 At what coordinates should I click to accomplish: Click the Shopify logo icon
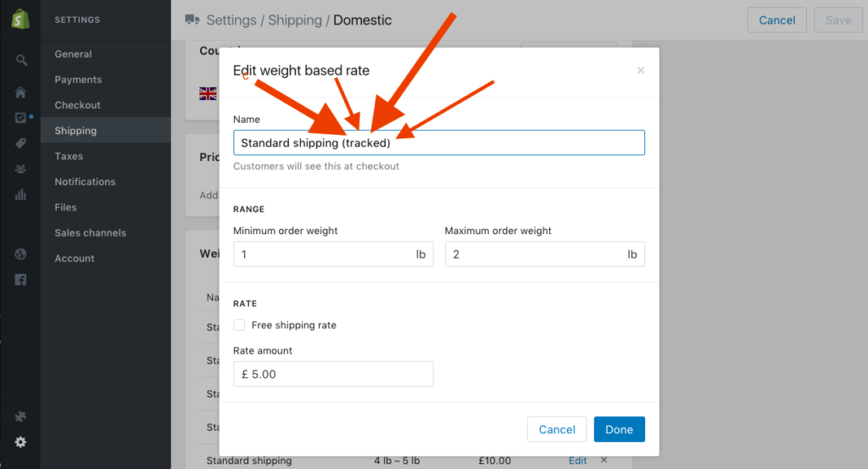coord(20,19)
